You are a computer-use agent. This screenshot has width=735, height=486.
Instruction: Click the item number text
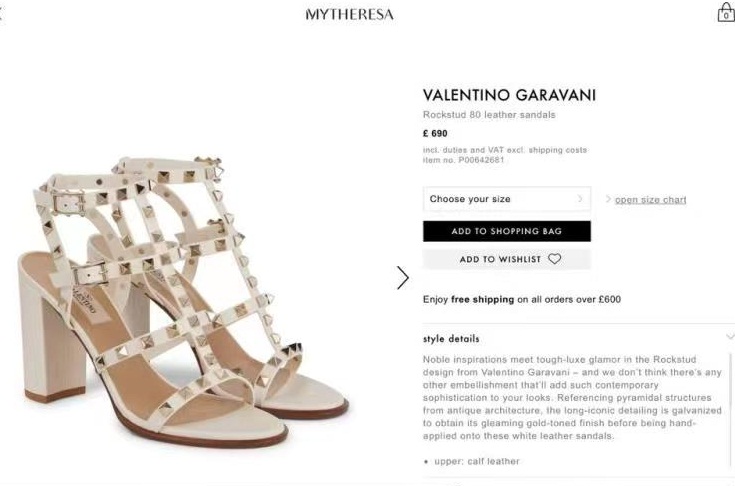[x=464, y=160]
